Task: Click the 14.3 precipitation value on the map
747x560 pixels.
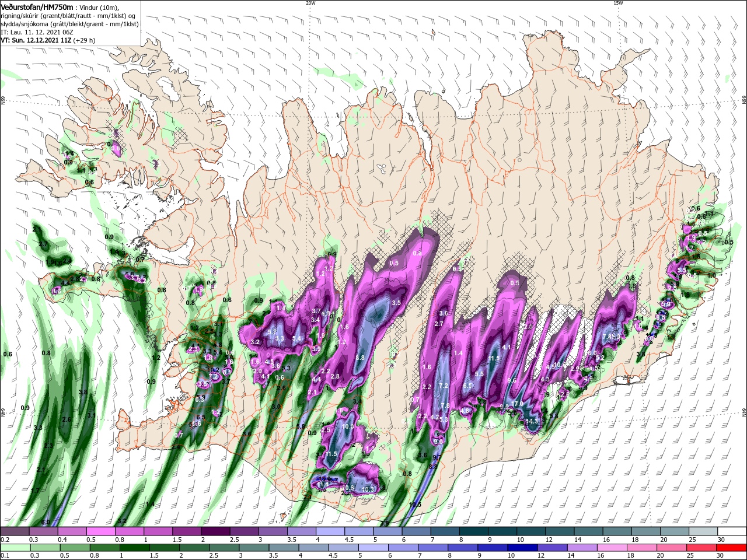Action: pos(532,421)
